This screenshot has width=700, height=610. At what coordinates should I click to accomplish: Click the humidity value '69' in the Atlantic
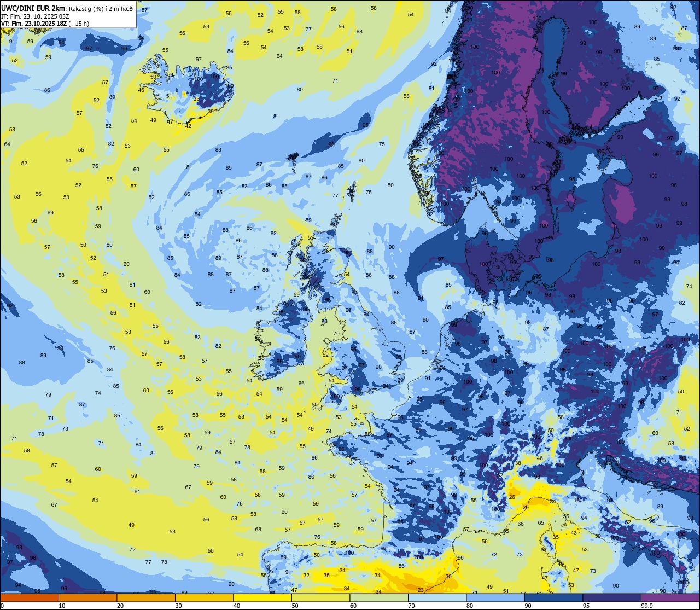click(x=50, y=212)
